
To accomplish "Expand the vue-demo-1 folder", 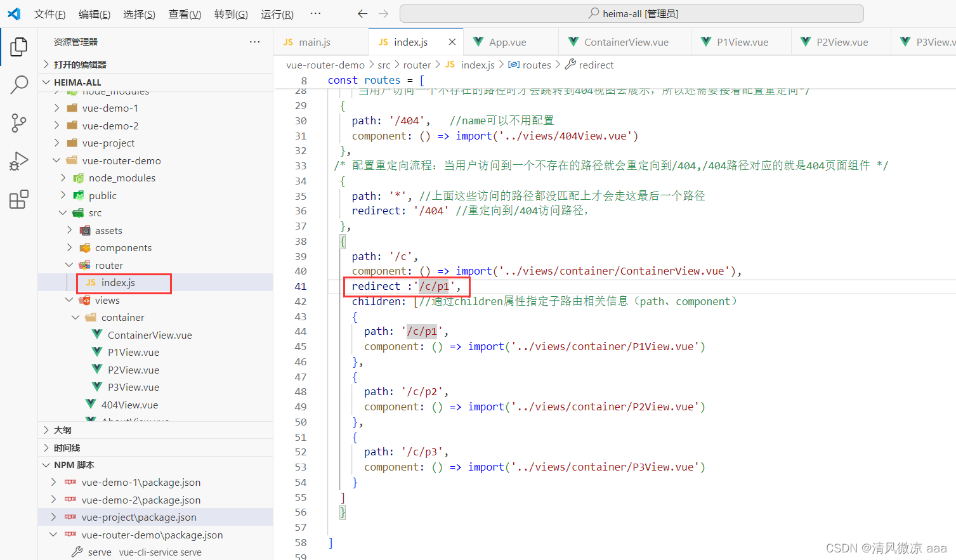I will (56, 108).
